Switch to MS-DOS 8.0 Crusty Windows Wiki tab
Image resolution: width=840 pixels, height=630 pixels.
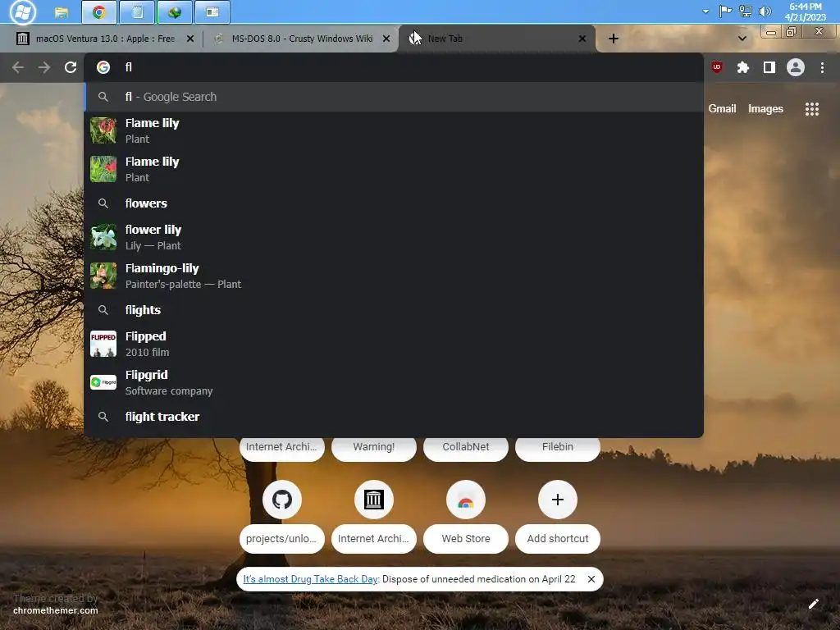tap(301, 39)
